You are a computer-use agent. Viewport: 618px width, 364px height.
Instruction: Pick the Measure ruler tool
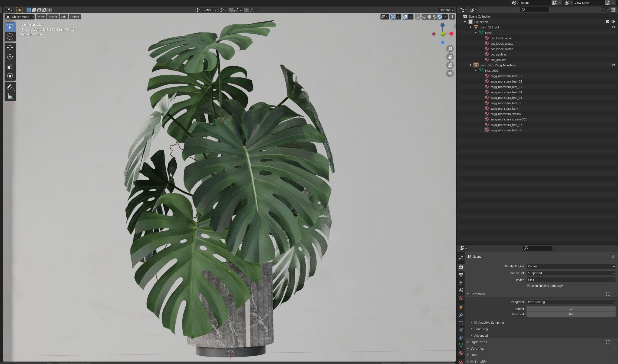tap(10, 97)
